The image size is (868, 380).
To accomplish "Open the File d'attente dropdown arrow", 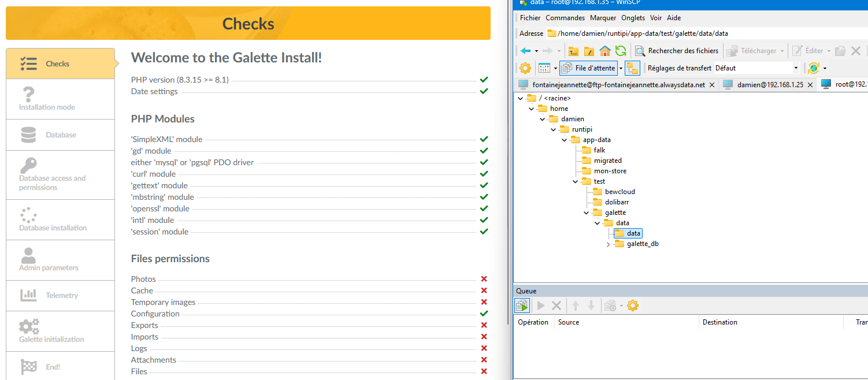I will pyautogui.click(x=621, y=68).
